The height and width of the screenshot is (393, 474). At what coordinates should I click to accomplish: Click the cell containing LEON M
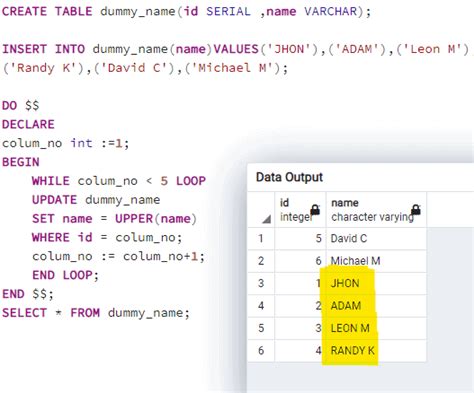coord(376,328)
